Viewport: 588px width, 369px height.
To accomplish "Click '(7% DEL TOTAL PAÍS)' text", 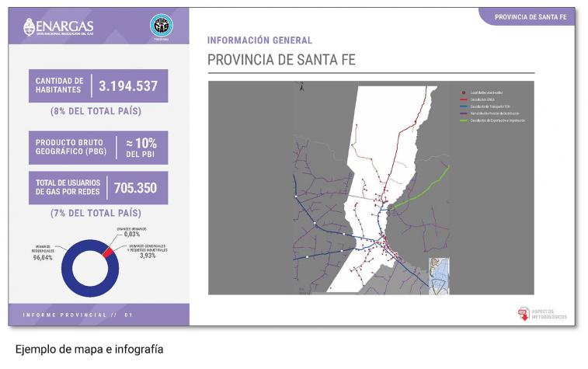I will [x=96, y=213].
